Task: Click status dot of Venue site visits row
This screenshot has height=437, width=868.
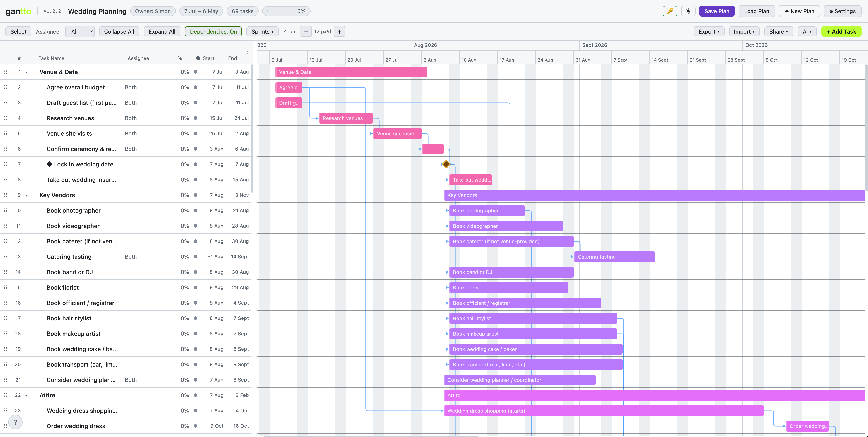Action: 196,134
